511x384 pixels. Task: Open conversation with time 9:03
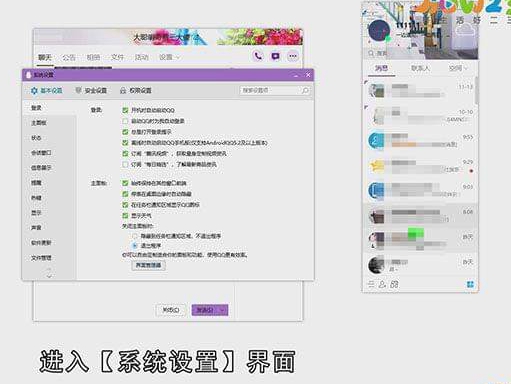tap(420, 191)
